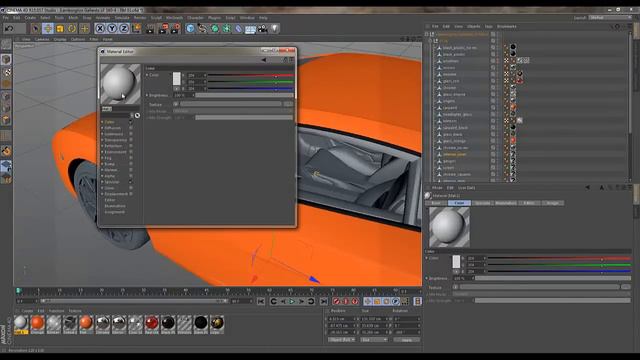Open the Layout dropdown at top right

click(x=610, y=18)
